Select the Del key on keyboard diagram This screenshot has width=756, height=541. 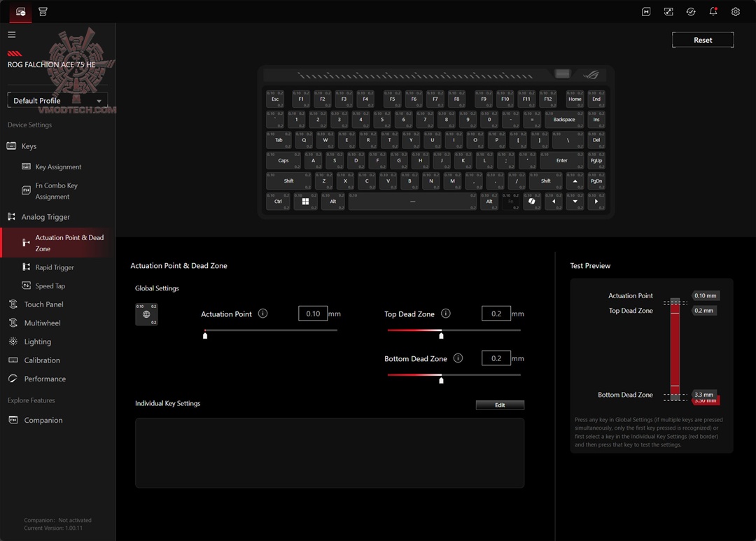pyautogui.click(x=596, y=140)
